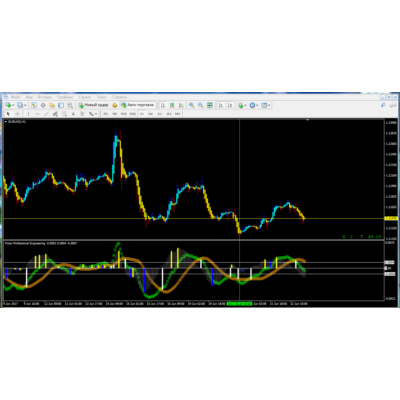Click the highlighted green time label
This screenshot has width=400, height=400.
pyautogui.click(x=239, y=304)
